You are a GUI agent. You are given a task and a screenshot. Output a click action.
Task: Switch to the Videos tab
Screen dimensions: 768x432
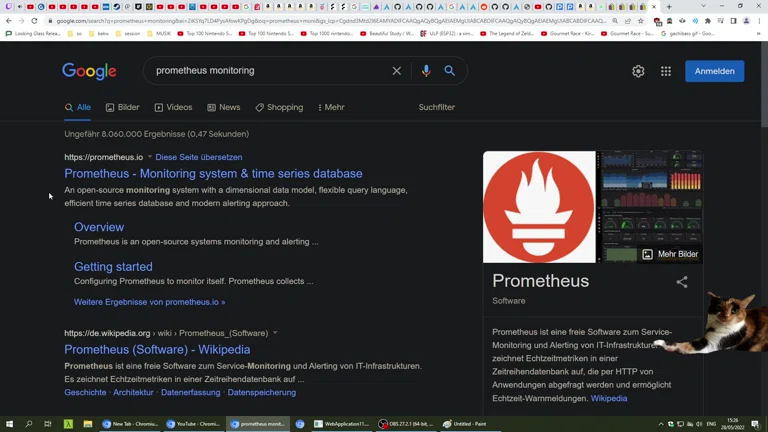(x=173, y=107)
